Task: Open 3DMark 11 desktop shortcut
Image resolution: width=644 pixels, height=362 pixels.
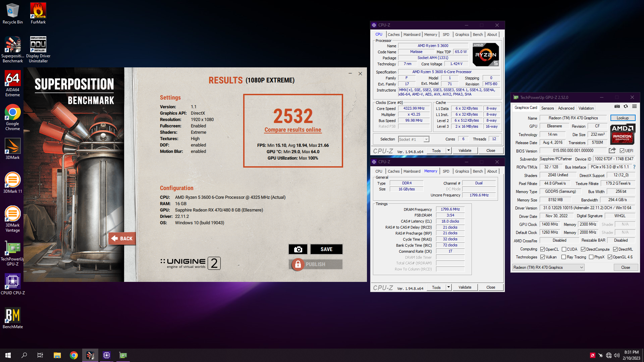Action: [x=13, y=183]
